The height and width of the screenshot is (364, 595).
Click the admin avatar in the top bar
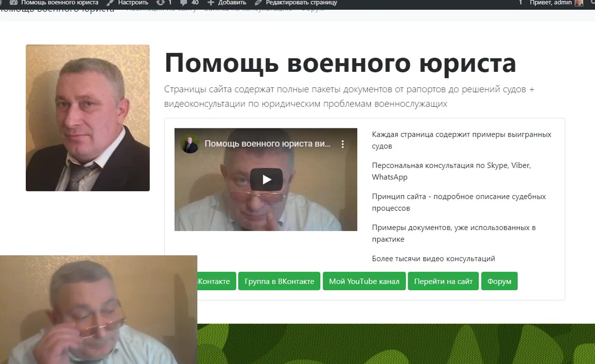pyautogui.click(x=579, y=3)
